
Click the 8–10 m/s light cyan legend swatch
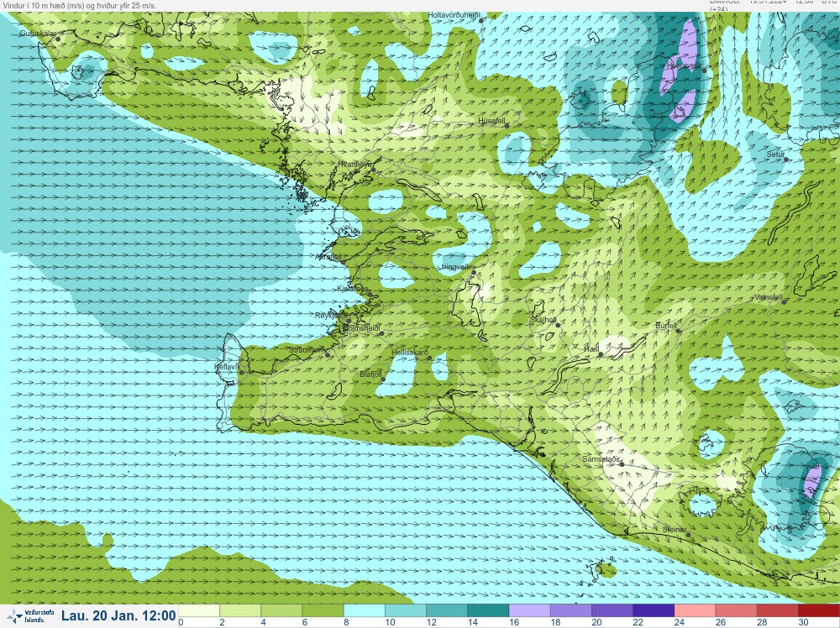tap(364, 611)
